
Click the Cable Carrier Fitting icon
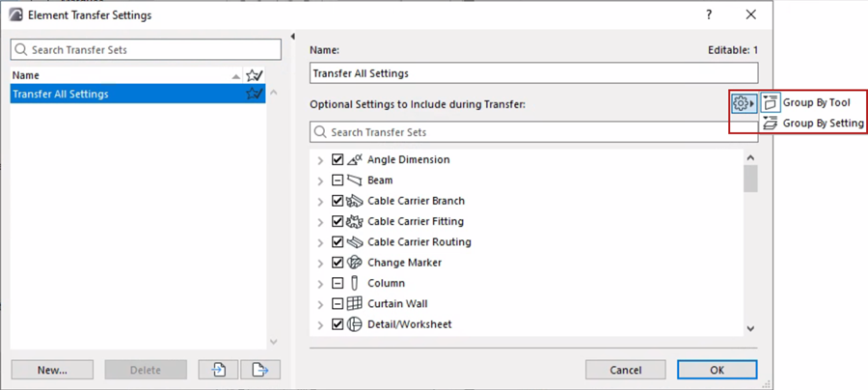pyautogui.click(x=354, y=221)
